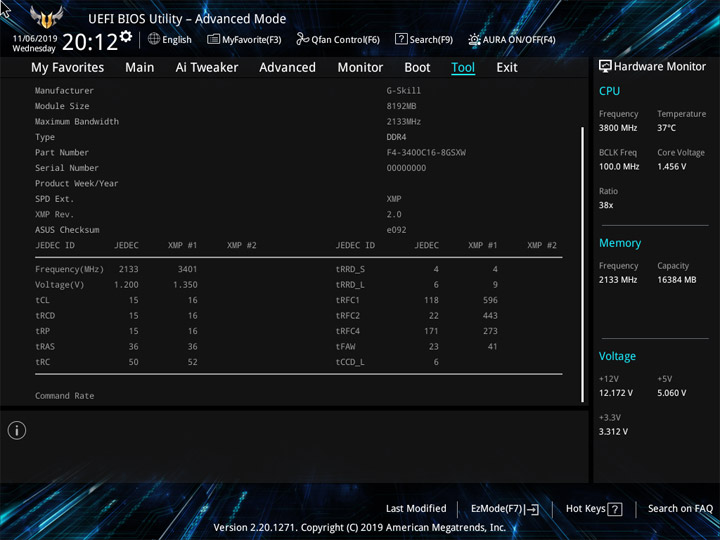720x540 pixels.
Task: Change language via English button
Action: point(177,39)
